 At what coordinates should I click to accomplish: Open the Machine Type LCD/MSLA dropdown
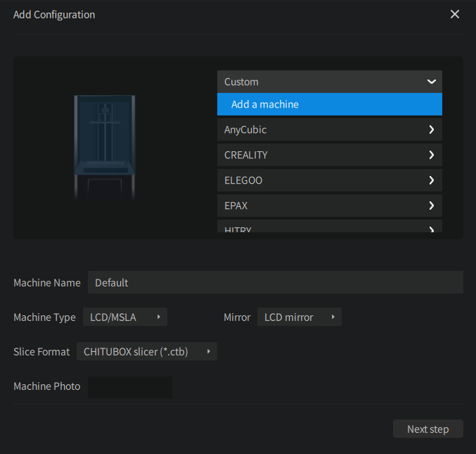(125, 317)
